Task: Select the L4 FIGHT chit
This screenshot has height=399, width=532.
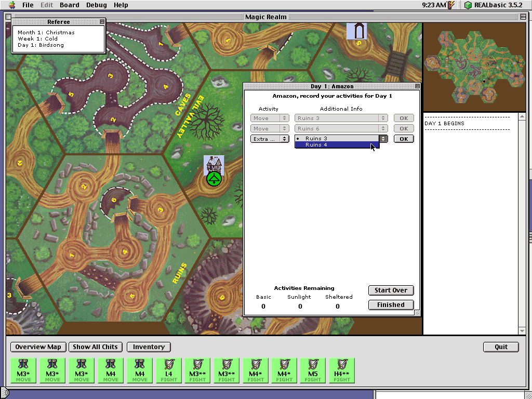Action: 169,370
